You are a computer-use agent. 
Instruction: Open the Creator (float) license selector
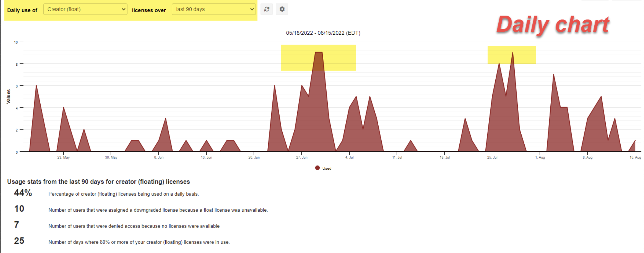pyautogui.click(x=85, y=9)
